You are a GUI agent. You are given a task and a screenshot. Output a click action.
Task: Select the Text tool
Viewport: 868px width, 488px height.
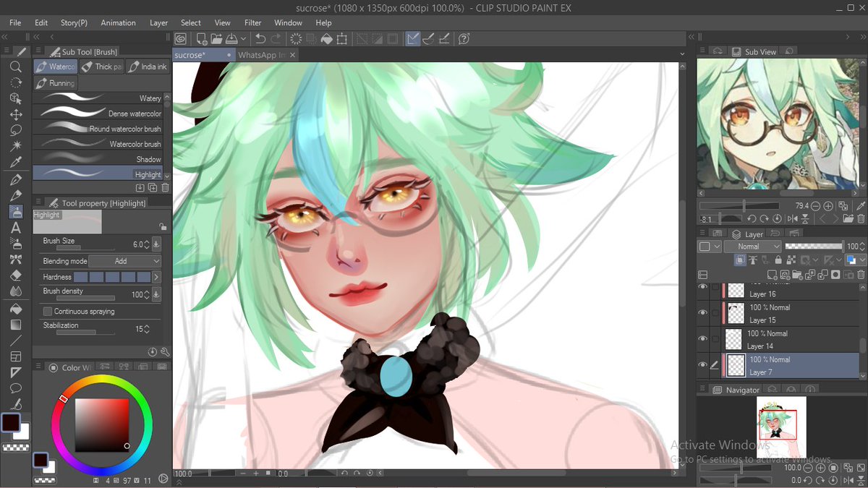[x=16, y=227]
